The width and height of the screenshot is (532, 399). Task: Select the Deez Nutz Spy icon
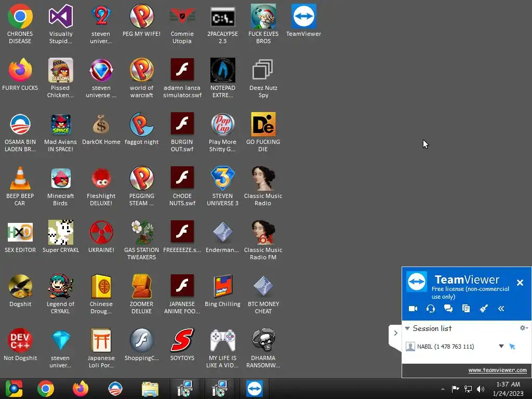[263, 78]
